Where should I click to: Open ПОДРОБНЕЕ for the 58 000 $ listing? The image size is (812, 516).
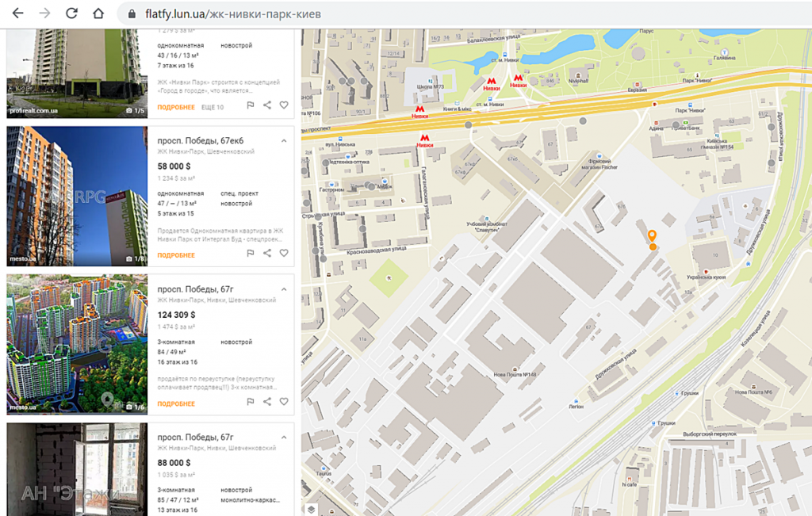pos(176,256)
